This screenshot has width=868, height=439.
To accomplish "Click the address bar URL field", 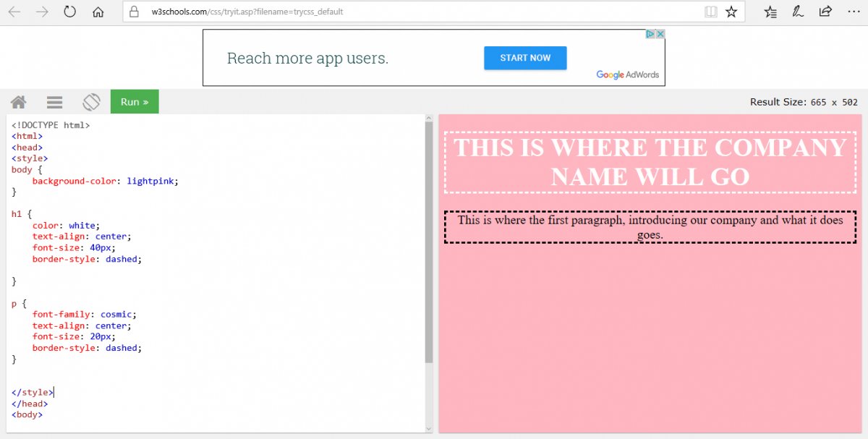I will coord(405,12).
